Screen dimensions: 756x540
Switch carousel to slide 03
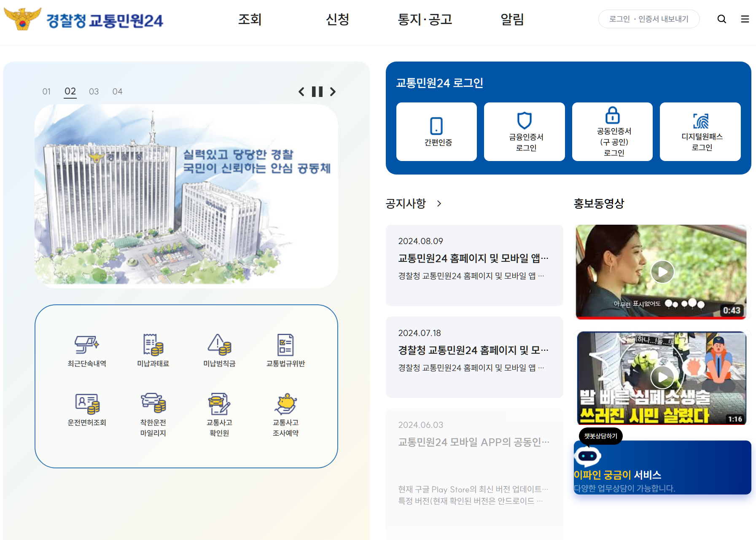tap(94, 91)
